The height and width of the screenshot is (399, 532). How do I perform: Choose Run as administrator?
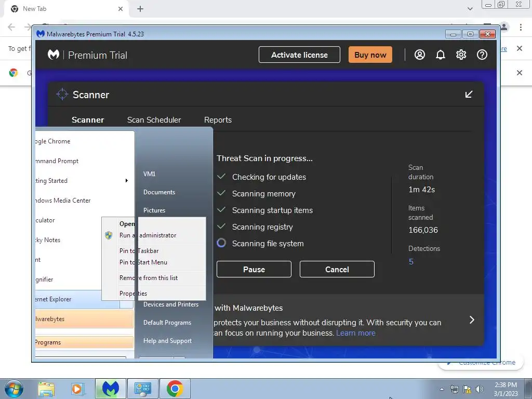point(154,235)
